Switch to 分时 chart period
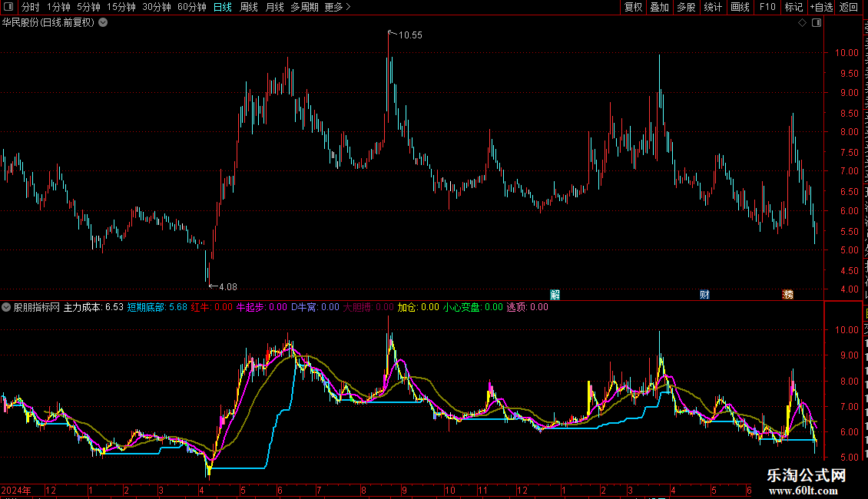This screenshot has height=499, width=868. click(31, 7)
